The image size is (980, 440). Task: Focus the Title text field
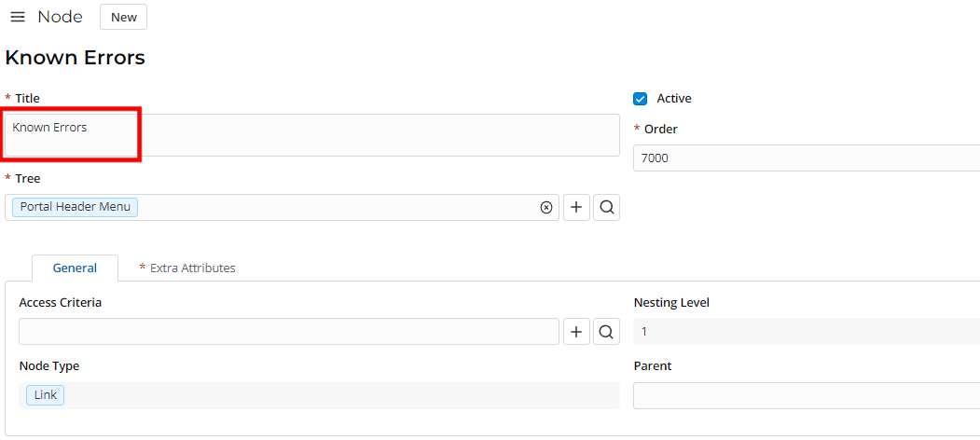click(312, 135)
